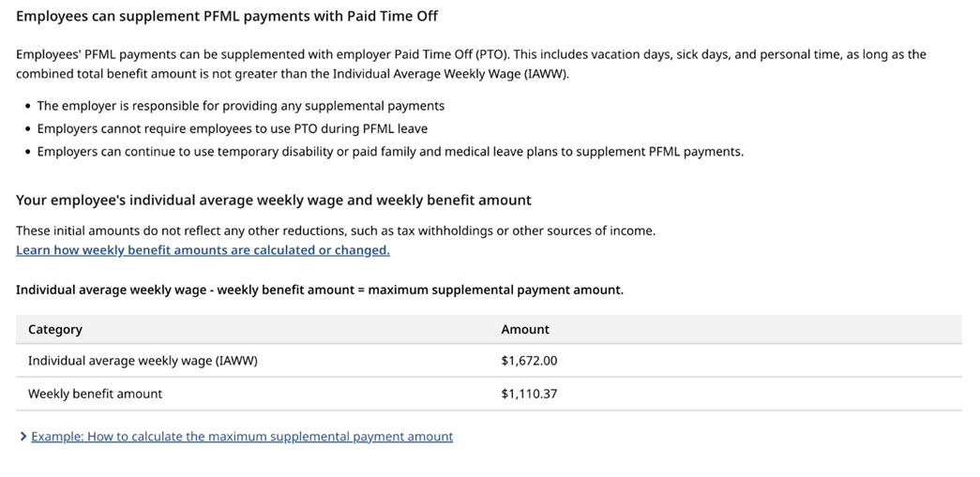Click the Category column header

[55, 329]
